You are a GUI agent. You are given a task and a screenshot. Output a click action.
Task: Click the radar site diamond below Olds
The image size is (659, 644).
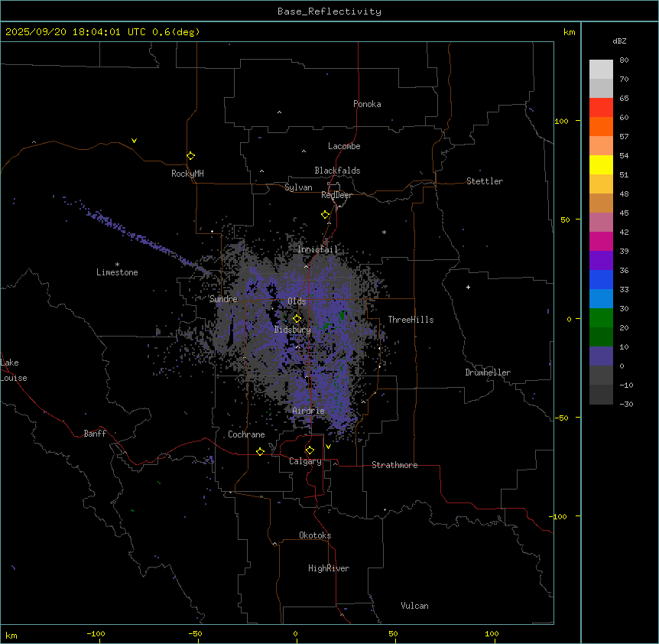coord(297,319)
